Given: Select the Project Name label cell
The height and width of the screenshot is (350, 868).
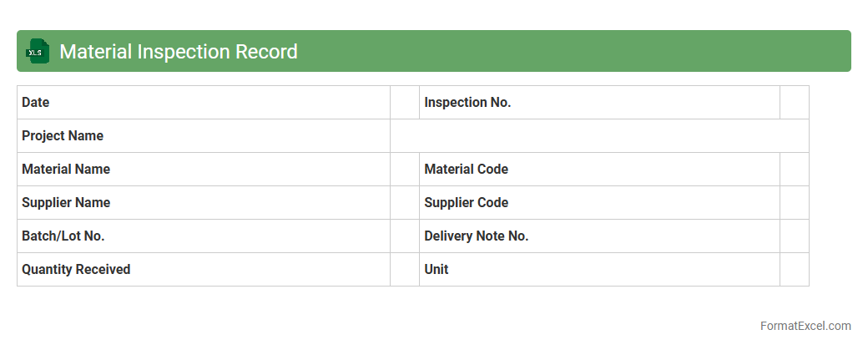Looking at the screenshot, I should 203,136.
